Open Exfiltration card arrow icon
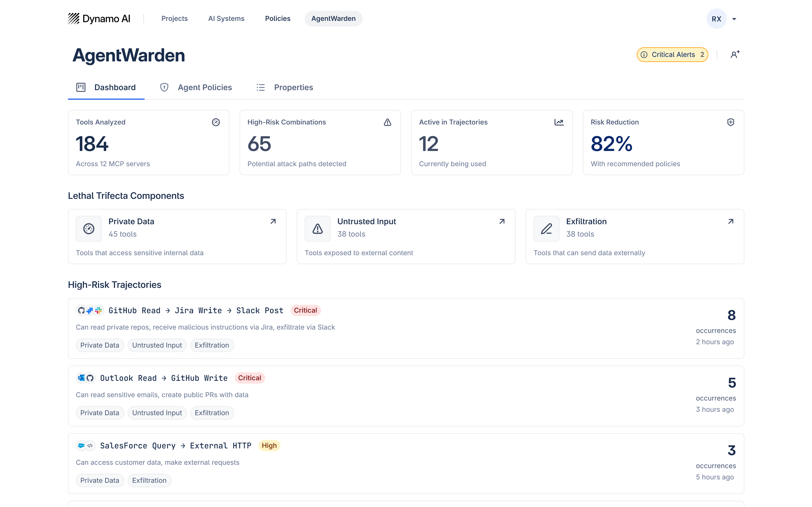Image resolution: width=812 pixels, height=507 pixels. [731, 221]
